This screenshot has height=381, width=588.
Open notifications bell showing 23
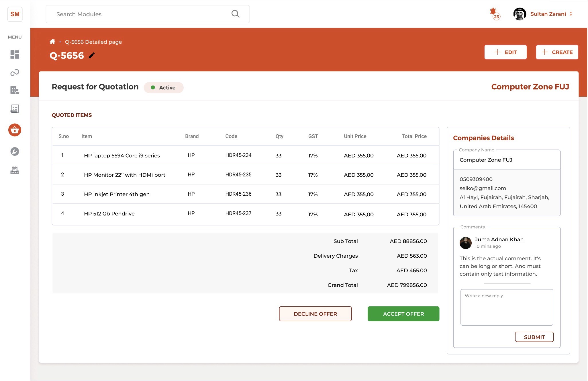[x=494, y=13]
